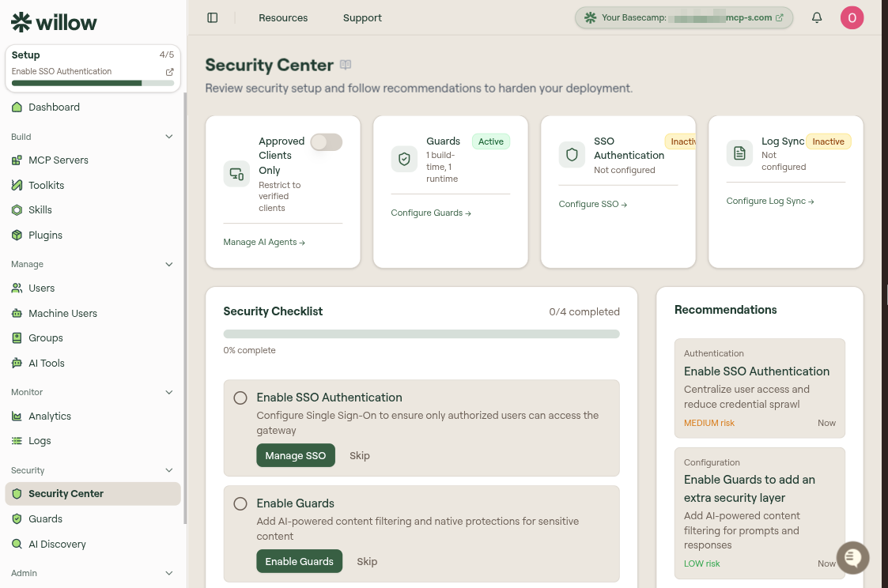888x588 pixels.
Task: Open the Enable SSO Authentication recommendation card
Action: tap(759, 388)
